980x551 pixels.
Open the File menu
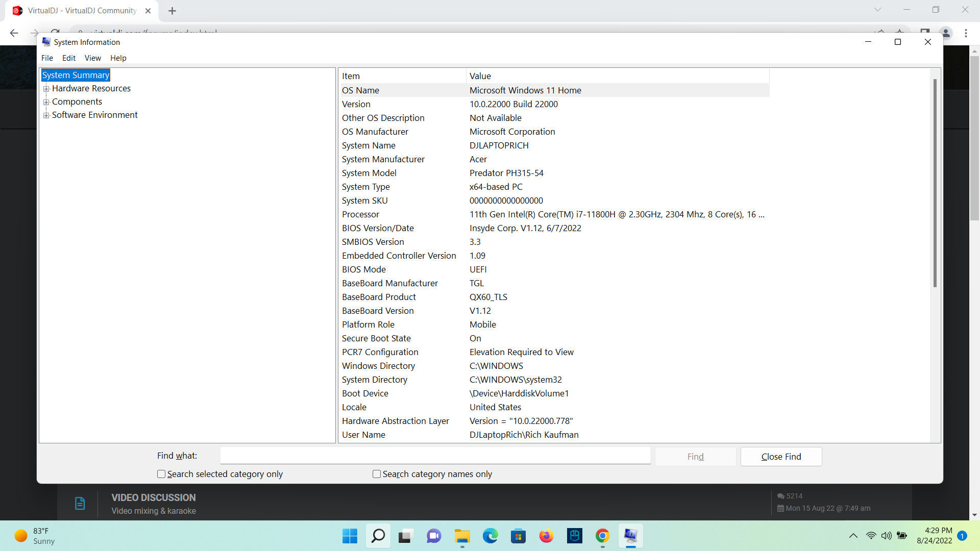[47, 58]
